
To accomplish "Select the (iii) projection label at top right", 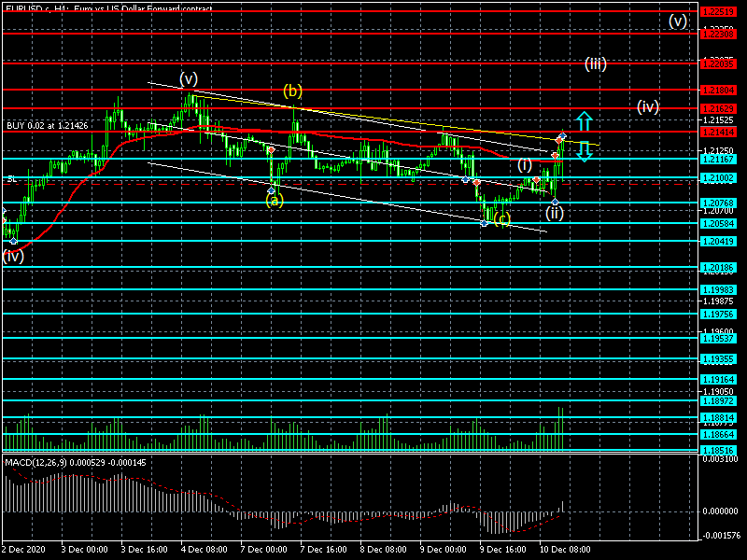I will coord(596,64).
